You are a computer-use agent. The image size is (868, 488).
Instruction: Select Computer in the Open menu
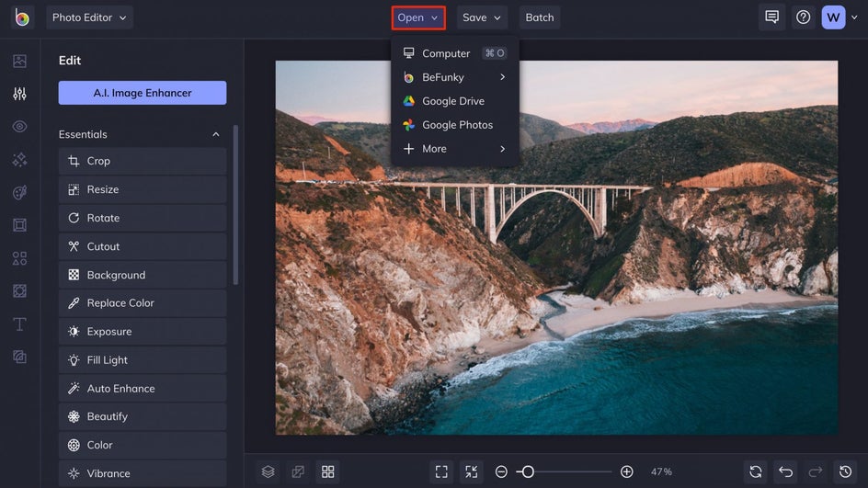pos(446,53)
